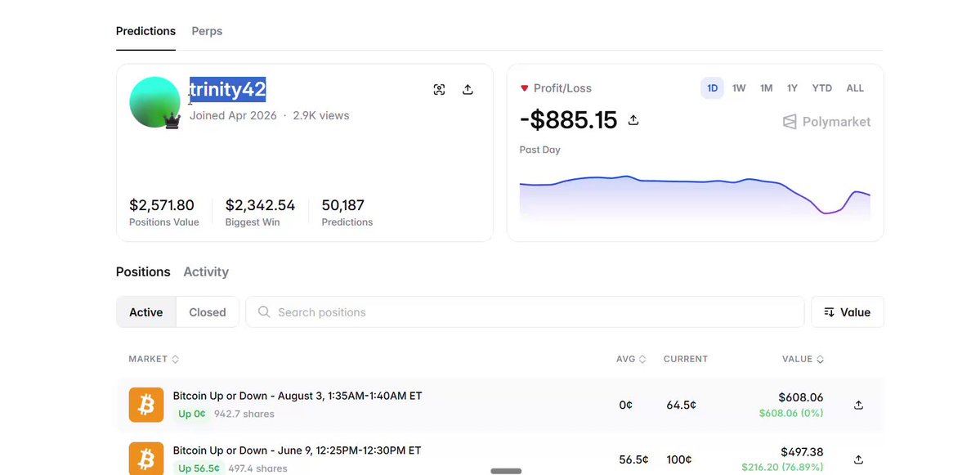Click the $608.06 position value

[801, 397]
